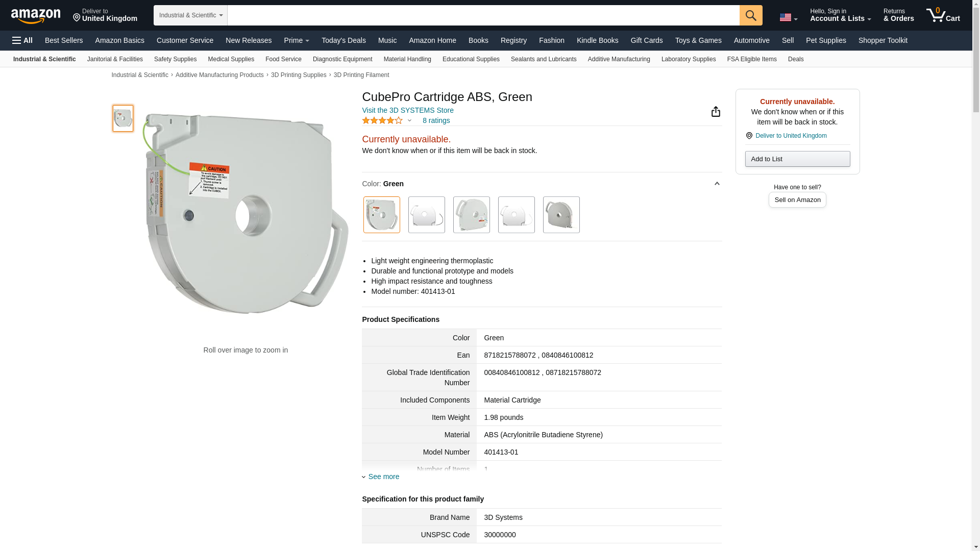Open the Industrial & Scientific search category dropdown
The height and width of the screenshot is (551, 980).
[190, 15]
